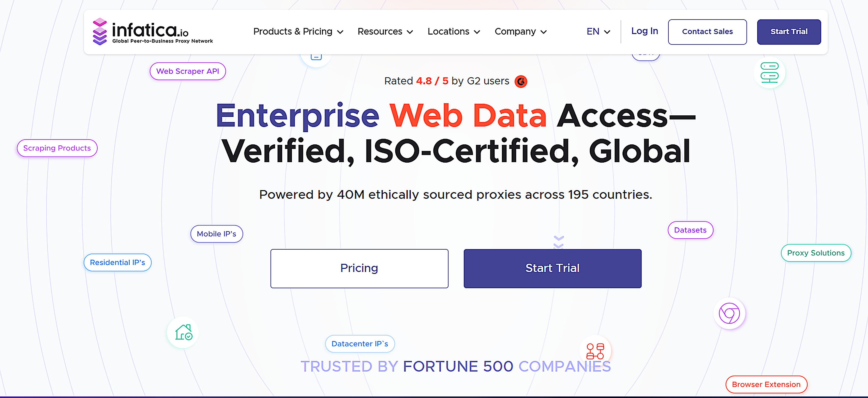Select the green proxy server icon
Image resolution: width=868 pixels, height=398 pixels.
pyautogui.click(x=770, y=72)
